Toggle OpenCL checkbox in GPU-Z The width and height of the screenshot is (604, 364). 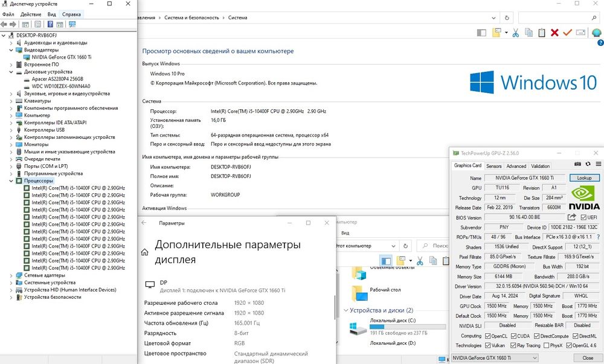coord(487,336)
